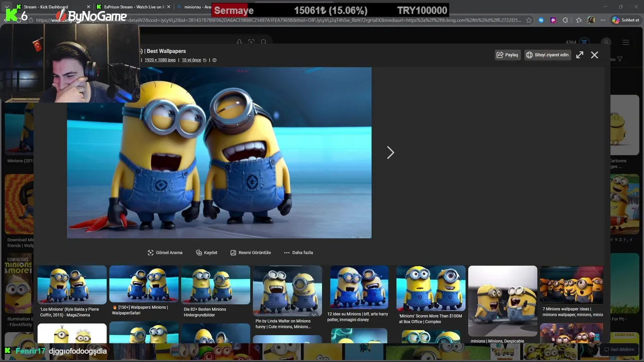644x362 pixels.
Task: Click the blue shield extension icon
Action: (x=541, y=20)
